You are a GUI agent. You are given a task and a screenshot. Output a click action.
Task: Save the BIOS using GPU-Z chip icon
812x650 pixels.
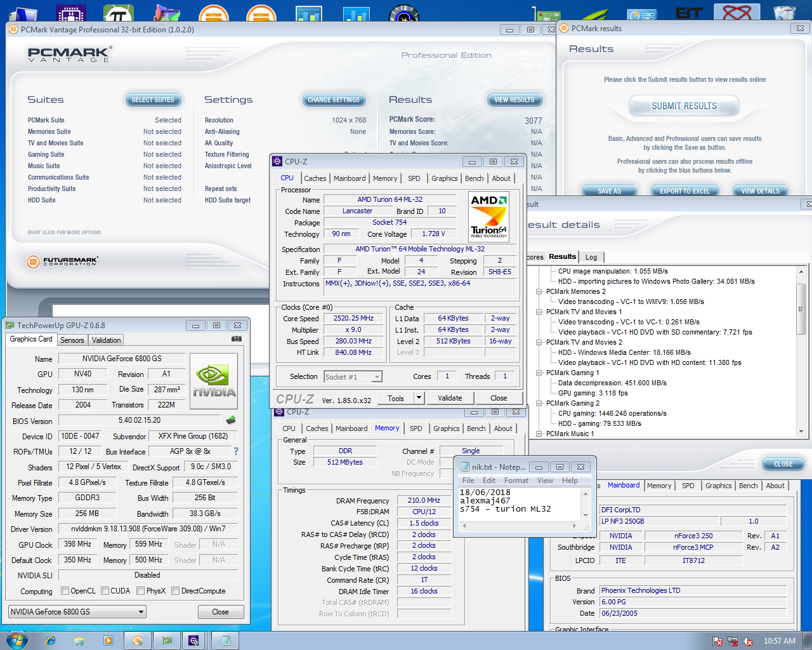pos(231,420)
